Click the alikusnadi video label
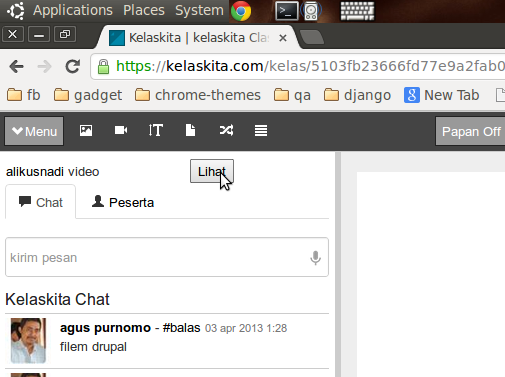This screenshot has height=377, width=505. point(53,172)
